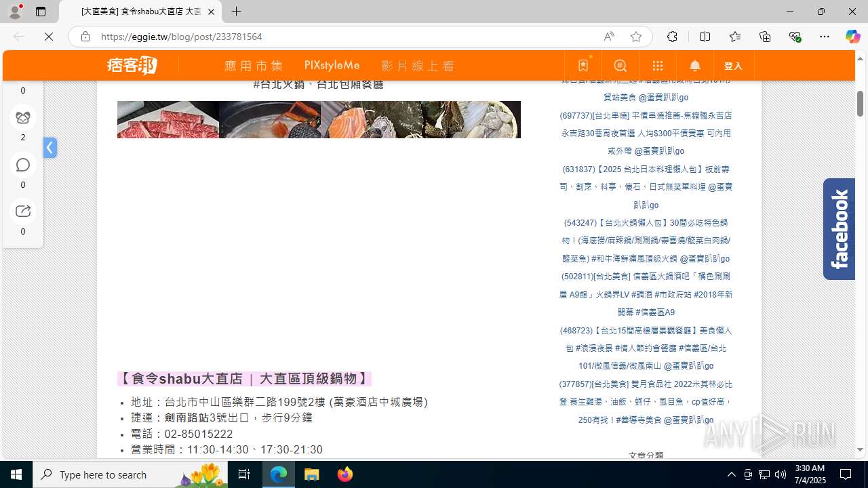This screenshot has height=488, width=868.
Task: Open sidebar link (377857) 雙月食品社
Action: click(646, 402)
